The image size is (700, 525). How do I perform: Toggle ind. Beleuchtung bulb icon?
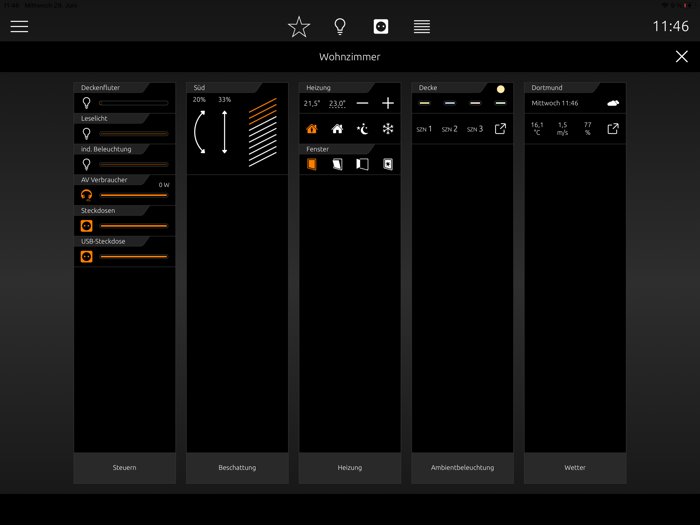87,165
